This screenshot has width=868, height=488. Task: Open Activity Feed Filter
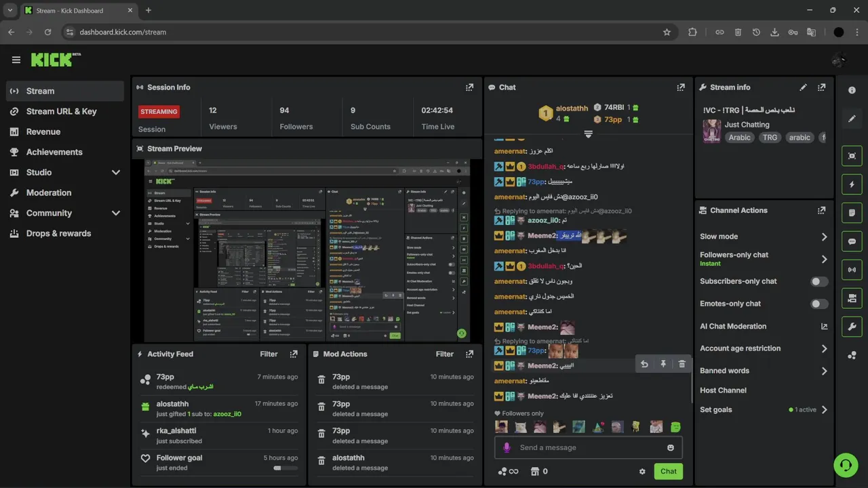pyautogui.click(x=269, y=354)
